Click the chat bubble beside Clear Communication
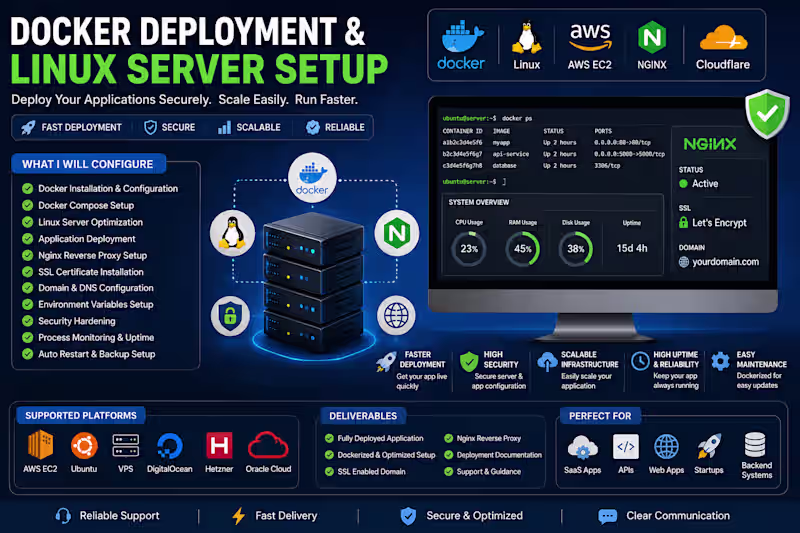This screenshot has height=533, width=800. (607, 516)
